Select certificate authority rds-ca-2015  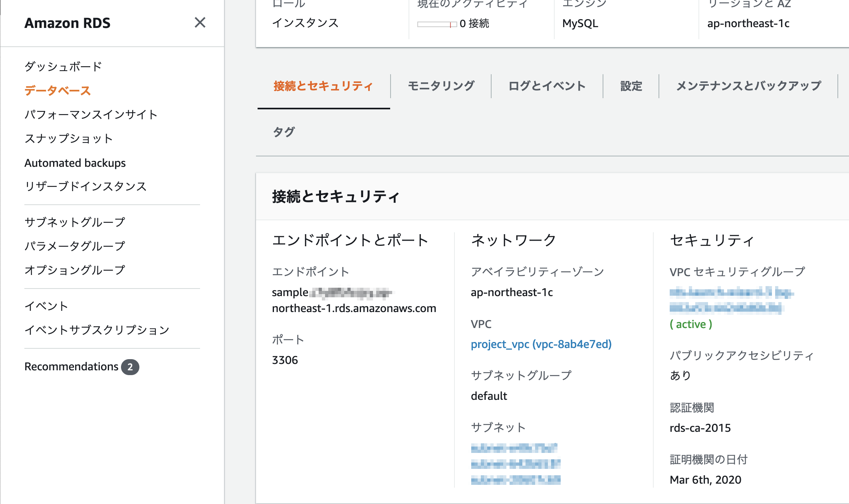click(700, 428)
